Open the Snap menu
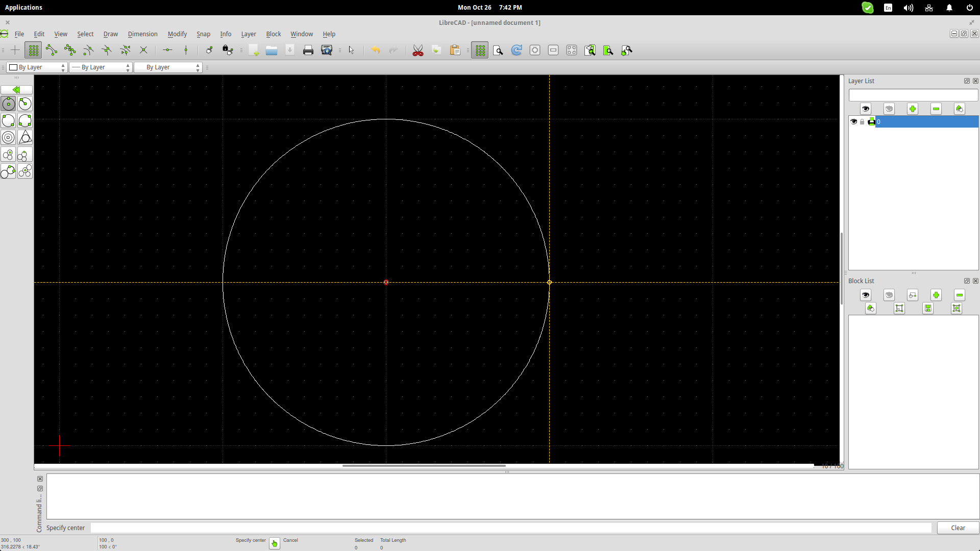Screen dimensions: 980x551 203,34
